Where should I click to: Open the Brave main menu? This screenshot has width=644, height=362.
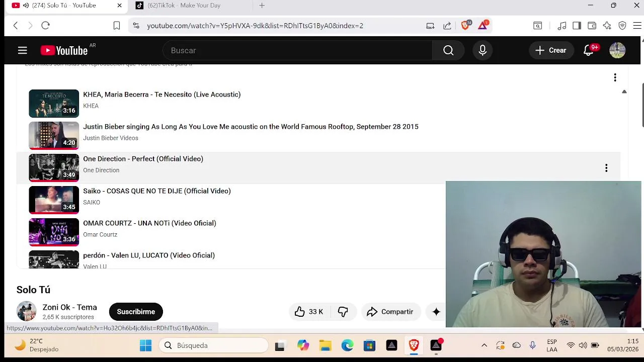tap(637, 26)
